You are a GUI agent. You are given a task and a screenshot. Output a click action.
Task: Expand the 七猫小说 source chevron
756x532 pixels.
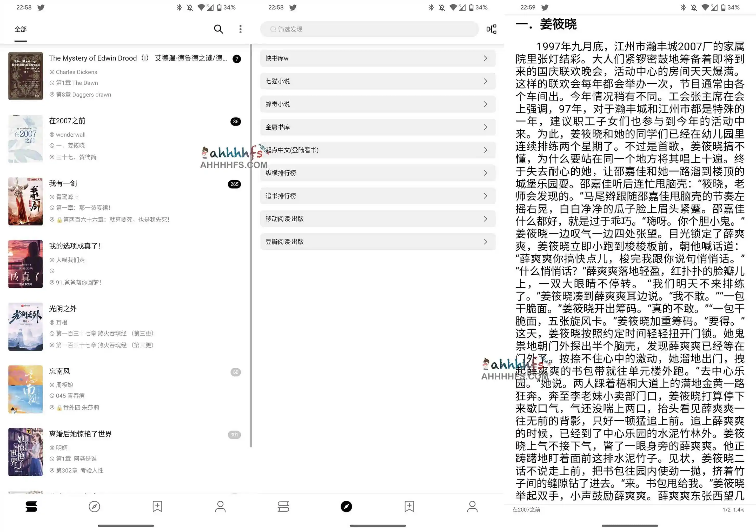coord(486,81)
